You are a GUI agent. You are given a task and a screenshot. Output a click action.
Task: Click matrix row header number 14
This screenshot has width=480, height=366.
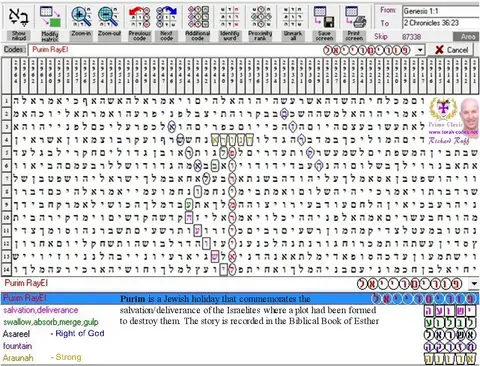(6, 269)
